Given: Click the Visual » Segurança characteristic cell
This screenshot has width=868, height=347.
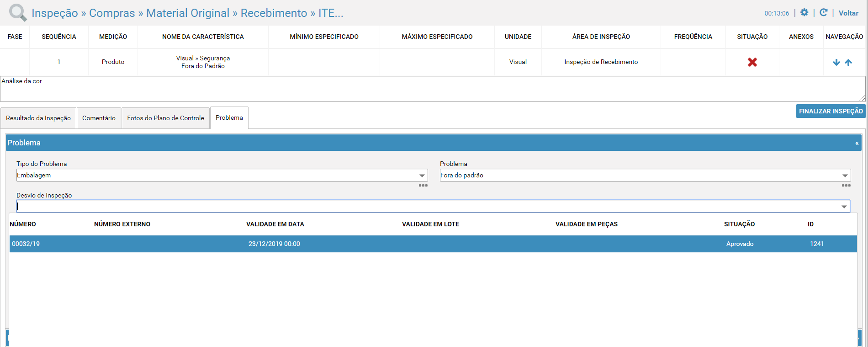Looking at the screenshot, I should pos(203,62).
